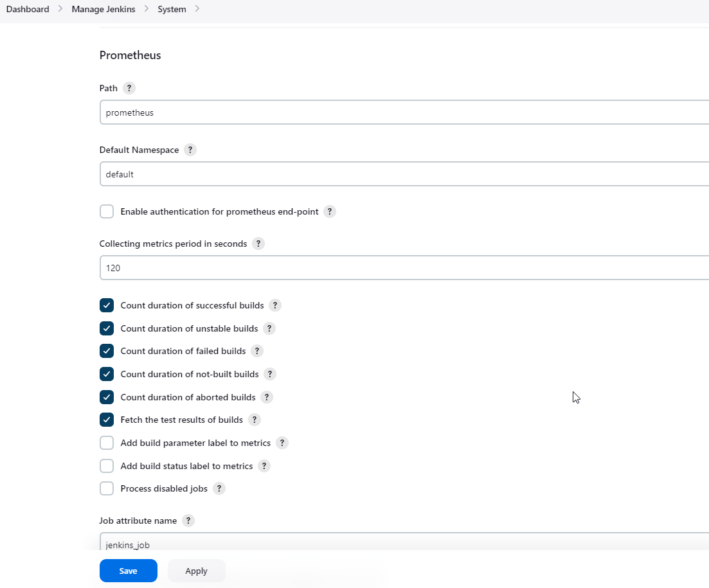Click help icon next to Path
Image resolution: width=709 pixels, height=588 pixels.
(129, 88)
